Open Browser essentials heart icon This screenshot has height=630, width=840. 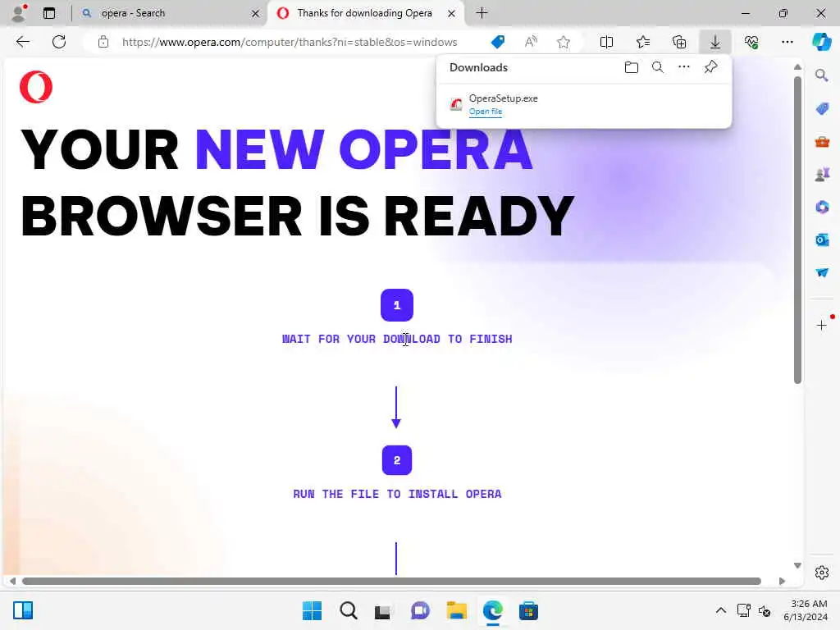(751, 42)
